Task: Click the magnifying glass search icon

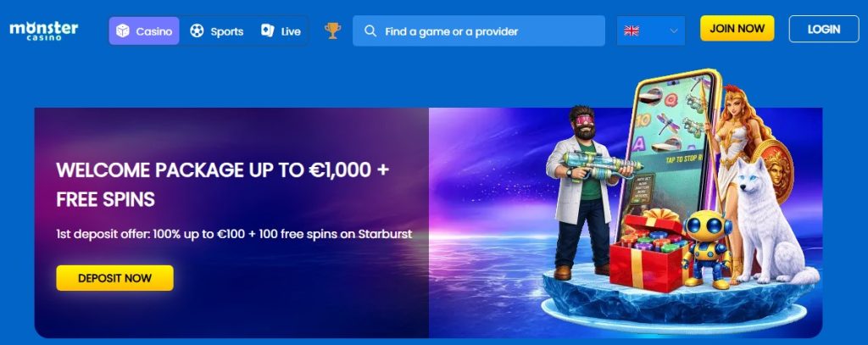Action: 370,31
